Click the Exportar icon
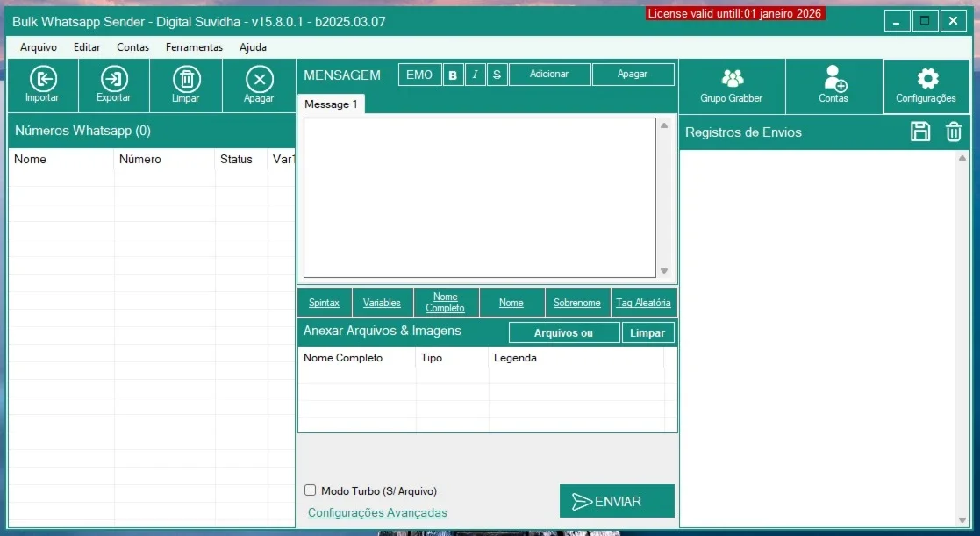This screenshot has height=536, width=980. pos(114,79)
